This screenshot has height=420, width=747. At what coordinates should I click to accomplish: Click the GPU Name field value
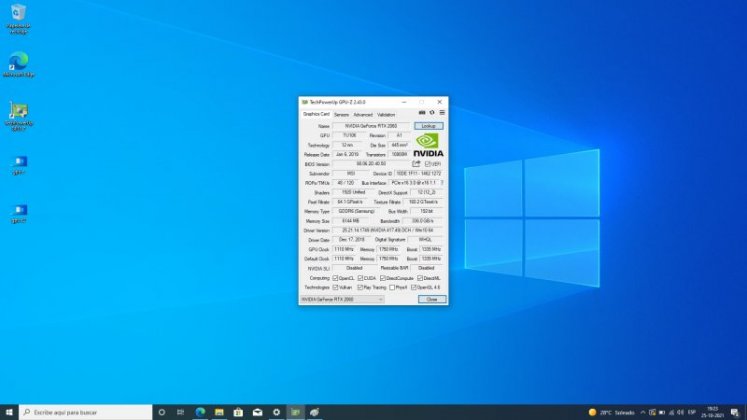point(371,126)
